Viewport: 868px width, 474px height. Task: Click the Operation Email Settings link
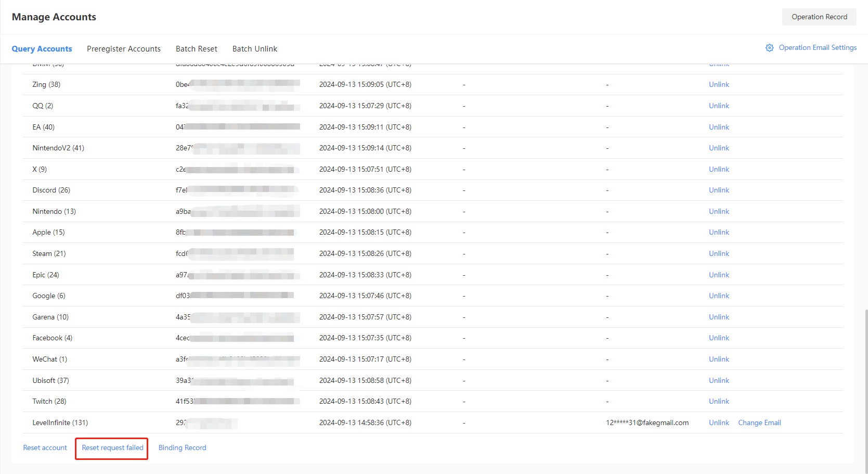(818, 48)
